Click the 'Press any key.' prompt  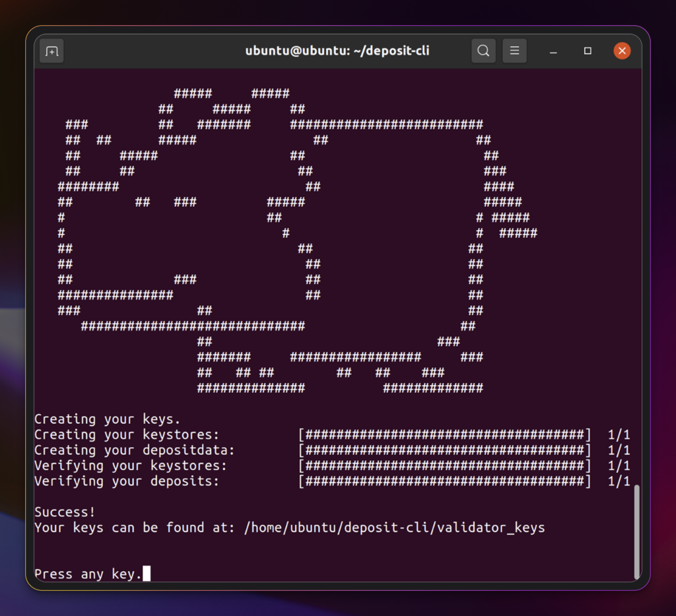click(88, 574)
